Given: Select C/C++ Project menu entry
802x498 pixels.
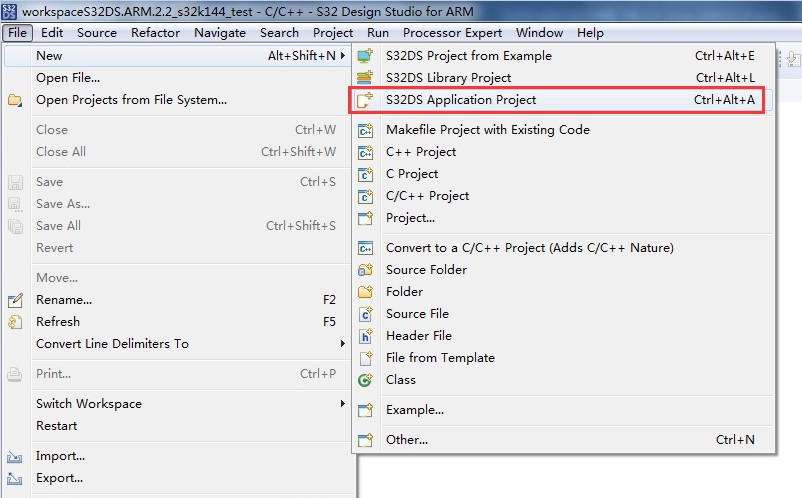Looking at the screenshot, I should click(x=562, y=196).
